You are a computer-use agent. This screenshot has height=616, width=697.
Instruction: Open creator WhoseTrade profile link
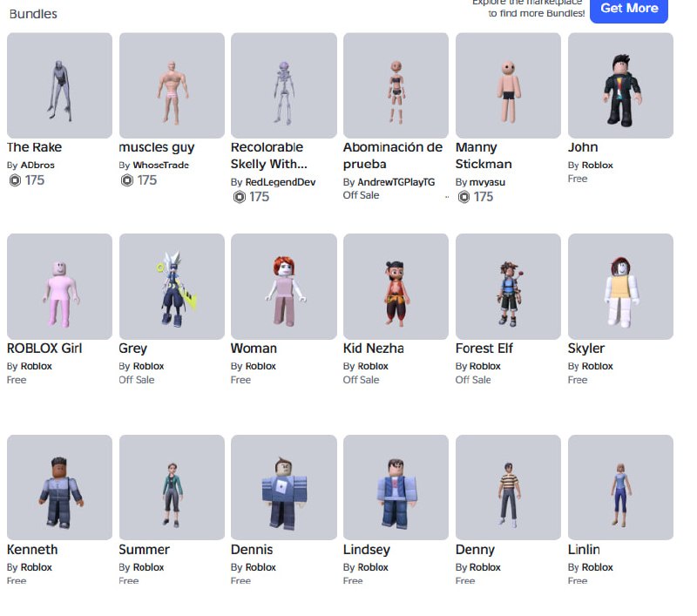pyautogui.click(x=161, y=165)
